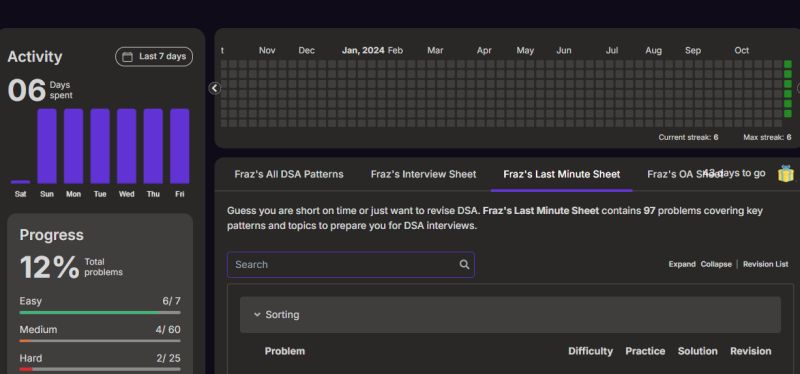Click the next arrow on activity heatmap

[798, 88]
